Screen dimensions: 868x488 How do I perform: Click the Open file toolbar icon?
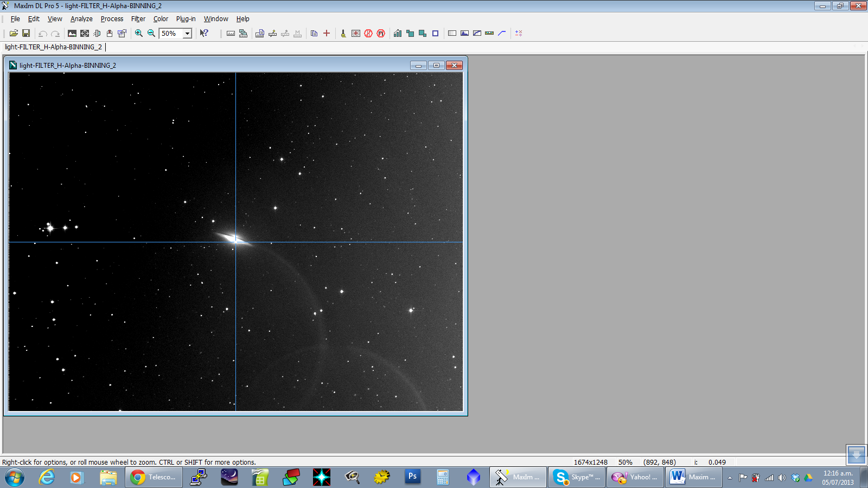pos(14,33)
